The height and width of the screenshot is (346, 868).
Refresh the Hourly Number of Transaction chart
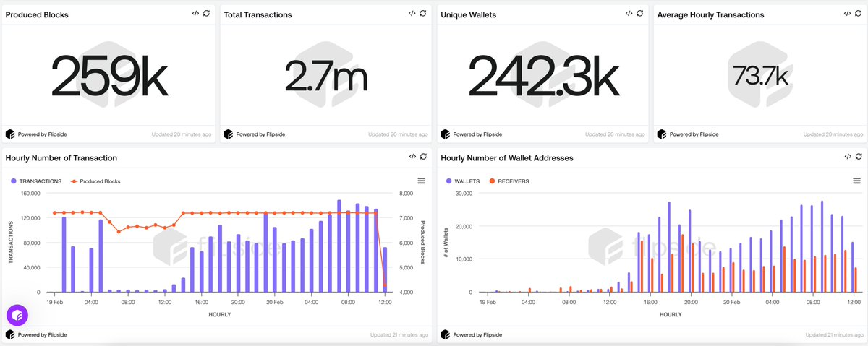(x=423, y=156)
